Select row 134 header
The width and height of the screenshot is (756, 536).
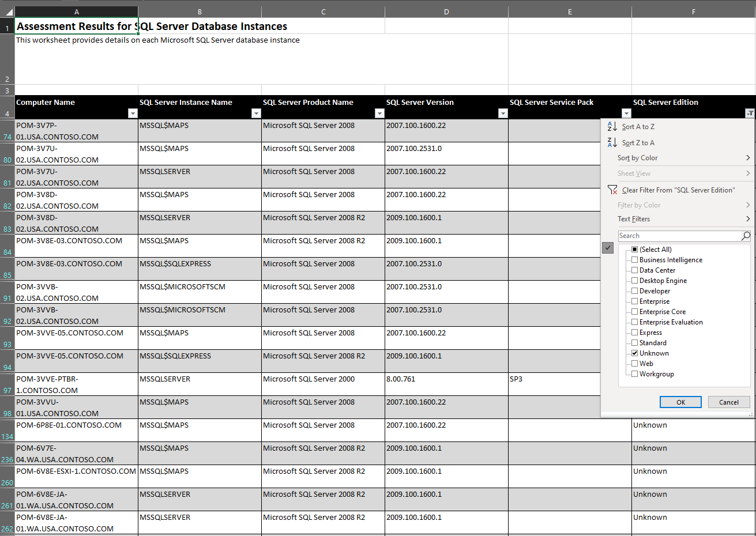pyautogui.click(x=7, y=431)
